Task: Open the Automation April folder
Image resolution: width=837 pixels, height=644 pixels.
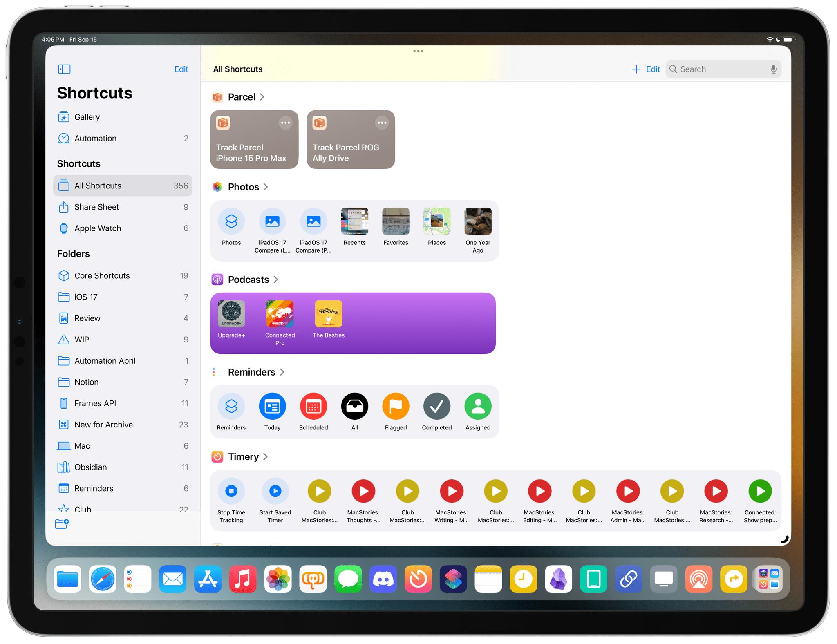Action: [x=123, y=360]
